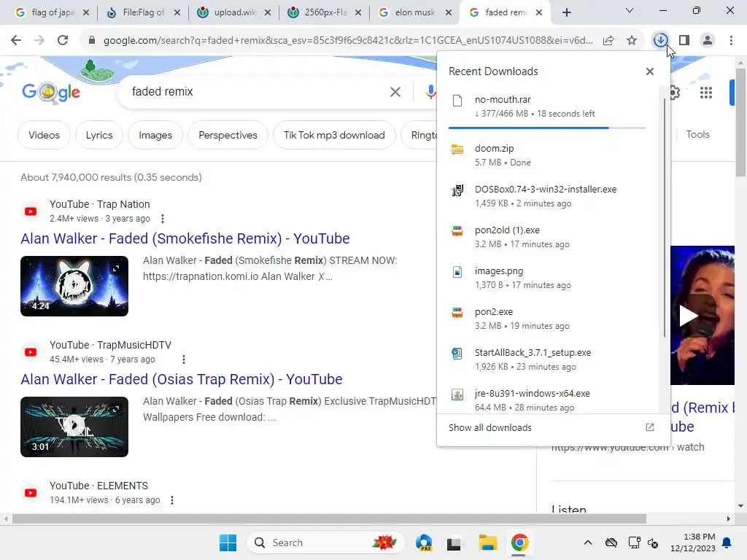Open the Tools search option
This screenshot has width=747, height=560.
click(697, 134)
